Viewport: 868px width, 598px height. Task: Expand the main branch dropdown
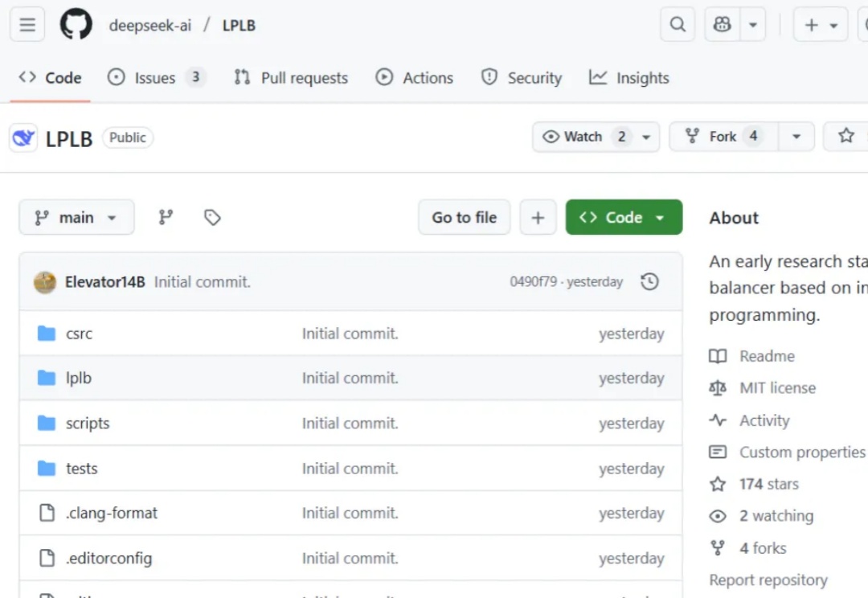[x=76, y=217]
